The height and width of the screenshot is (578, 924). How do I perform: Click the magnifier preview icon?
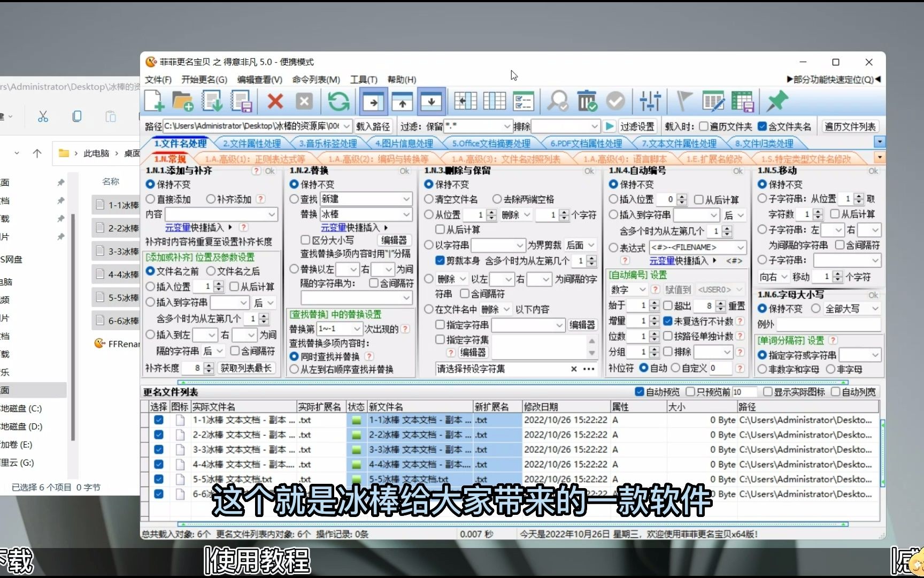(x=558, y=101)
